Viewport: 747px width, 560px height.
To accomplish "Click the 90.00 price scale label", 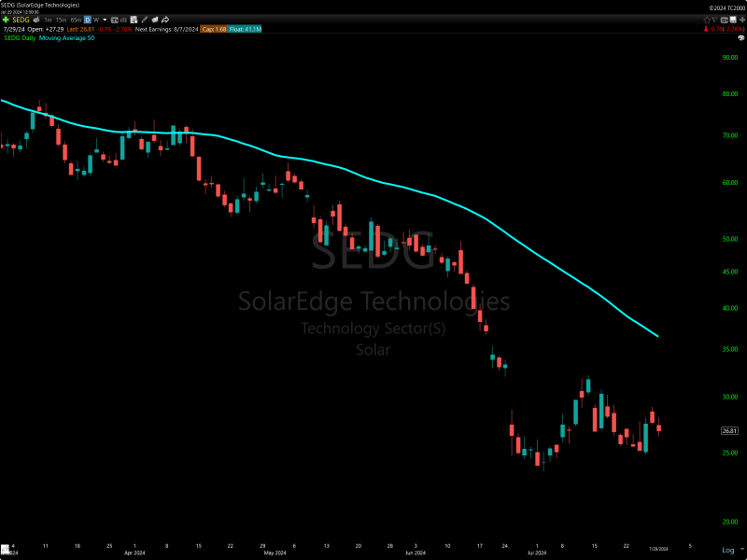I will pyautogui.click(x=730, y=57).
